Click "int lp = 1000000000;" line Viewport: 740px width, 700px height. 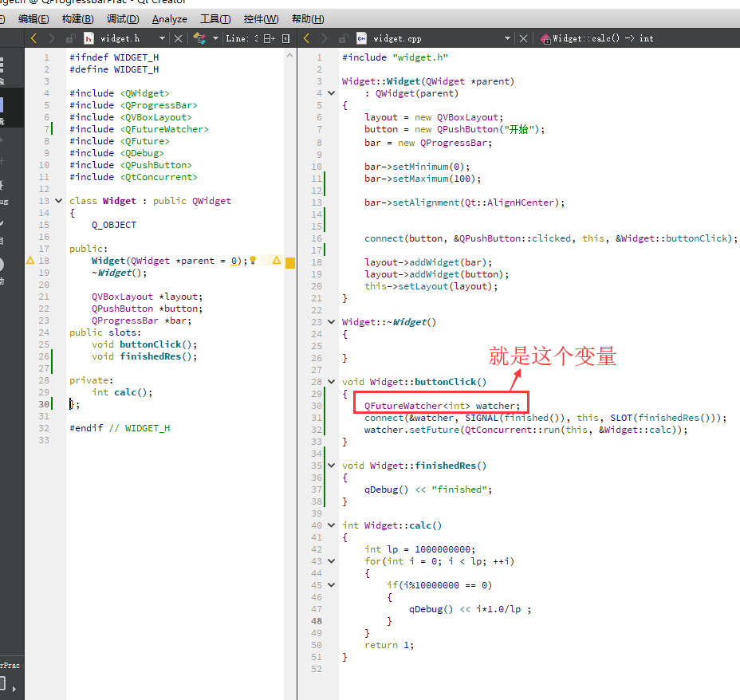[420, 549]
